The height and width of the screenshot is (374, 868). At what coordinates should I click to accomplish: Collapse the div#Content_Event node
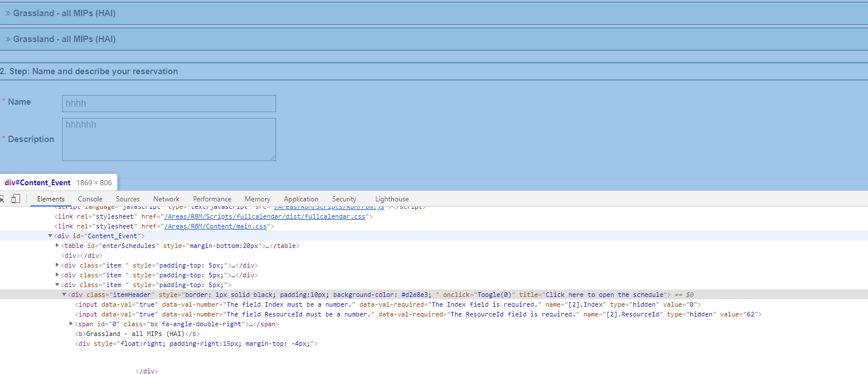50,235
